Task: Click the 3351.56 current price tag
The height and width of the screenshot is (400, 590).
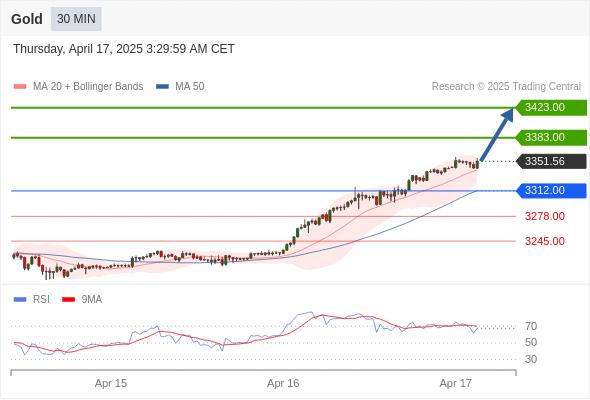Action: [551, 161]
